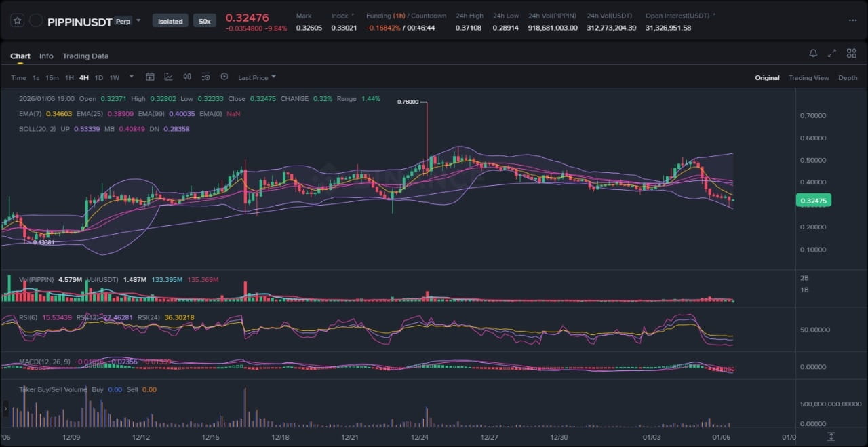Switch to Original chart view
868x447 pixels.
(767, 78)
